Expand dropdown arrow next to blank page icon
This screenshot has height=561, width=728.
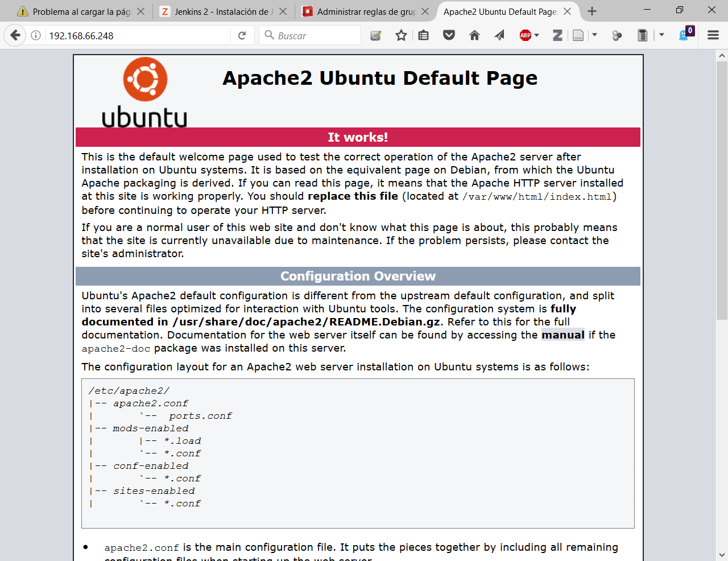coord(594,35)
